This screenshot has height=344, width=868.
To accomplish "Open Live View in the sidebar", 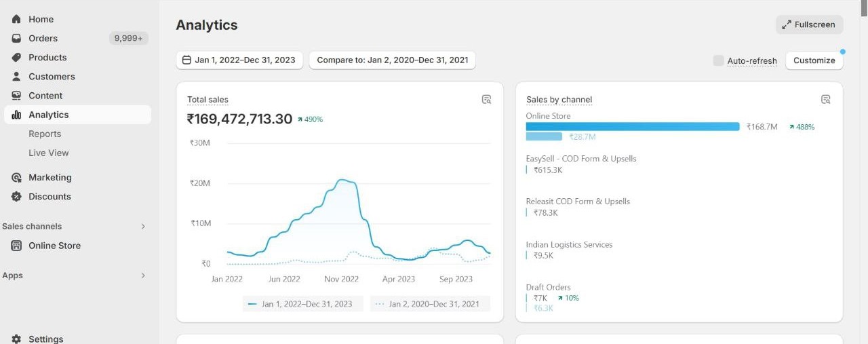I will coord(49,153).
